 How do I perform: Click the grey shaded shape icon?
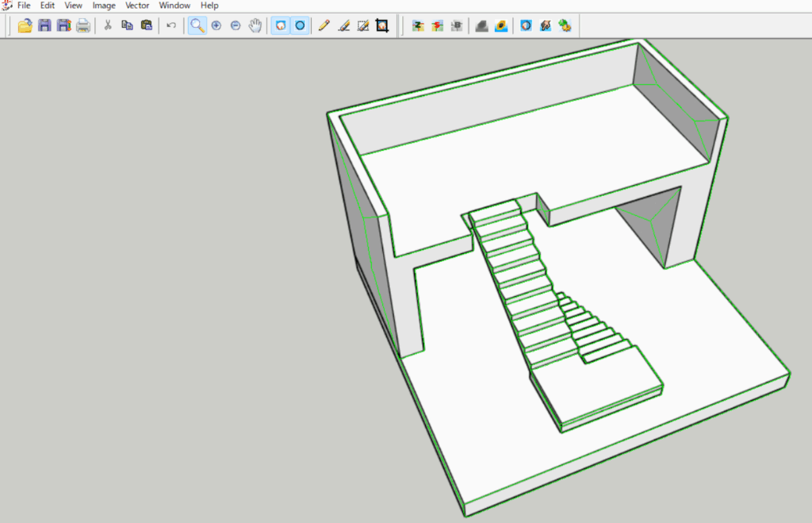coord(481,25)
